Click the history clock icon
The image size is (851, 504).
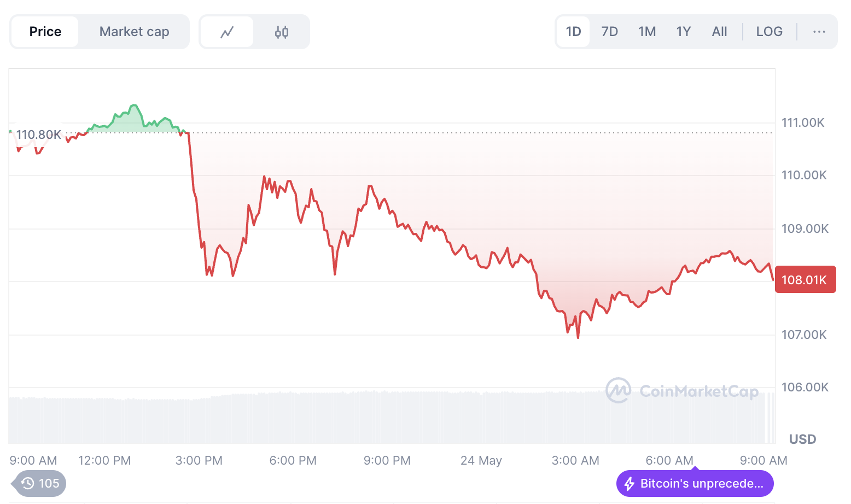point(27,483)
